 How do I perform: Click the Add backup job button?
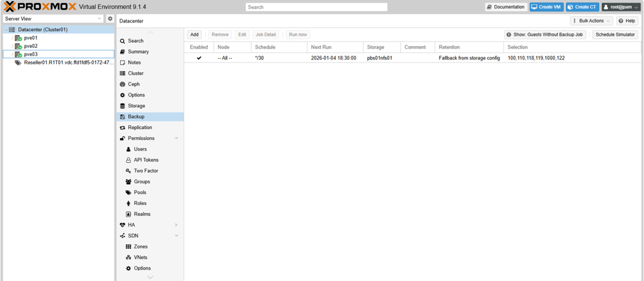tap(195, 35)
